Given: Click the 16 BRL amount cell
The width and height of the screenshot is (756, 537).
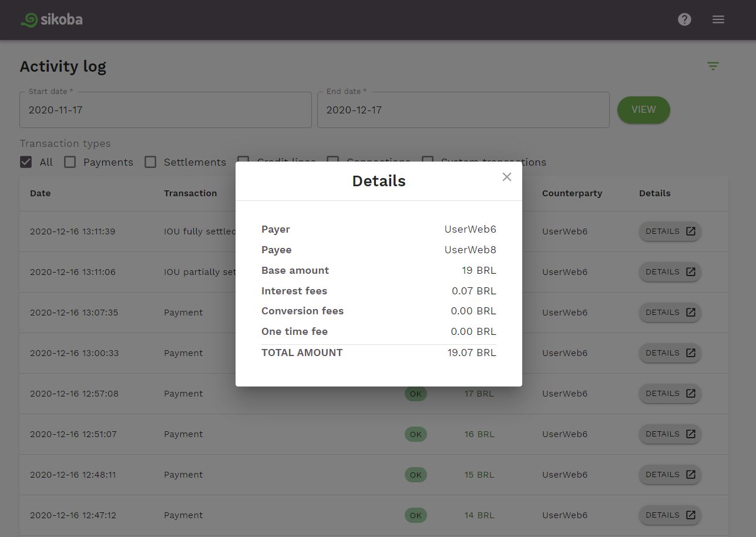Looking at the screenshot, I should [x=479, y=434].
